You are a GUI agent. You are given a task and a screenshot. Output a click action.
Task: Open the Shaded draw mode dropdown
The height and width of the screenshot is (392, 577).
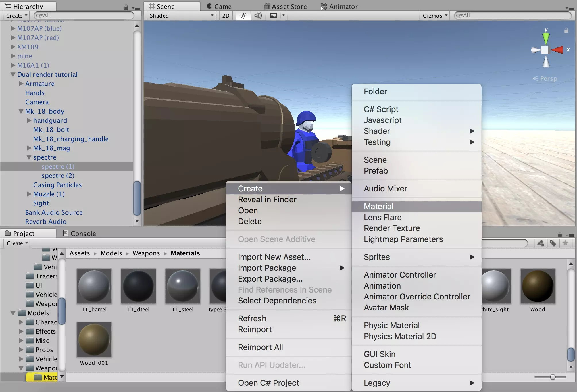181,16
